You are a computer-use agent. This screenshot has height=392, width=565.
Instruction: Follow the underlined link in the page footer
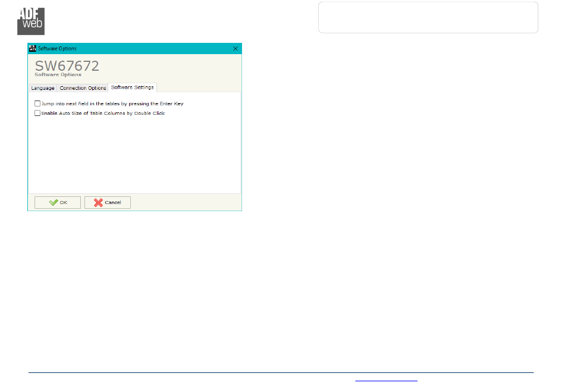pyautogui.click(x=386, y=379)
